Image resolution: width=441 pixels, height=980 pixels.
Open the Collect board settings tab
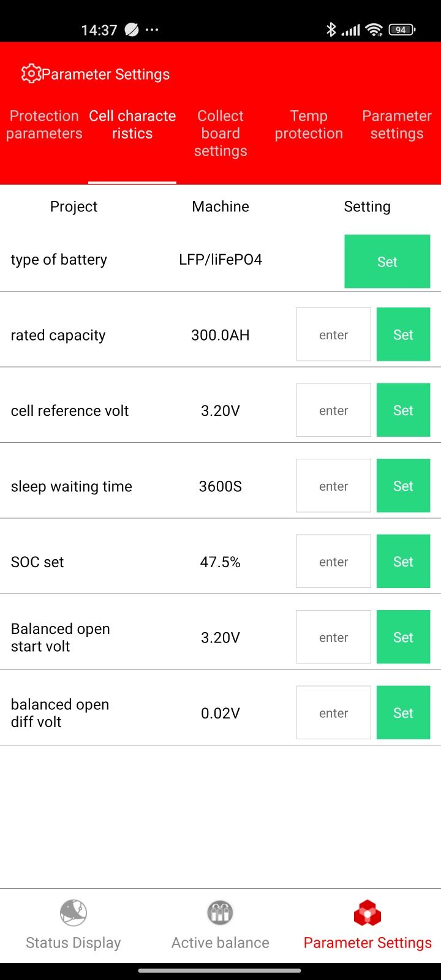pyautogui.click(x=221, y=134)
